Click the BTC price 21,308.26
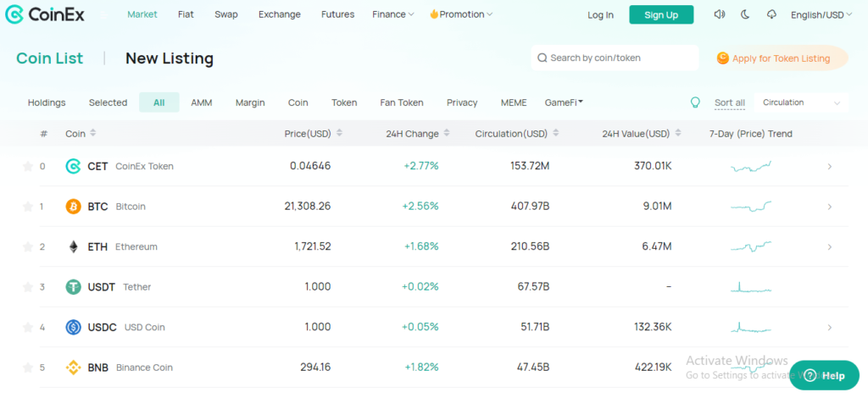The image size is (868, 398). [307, 206]
